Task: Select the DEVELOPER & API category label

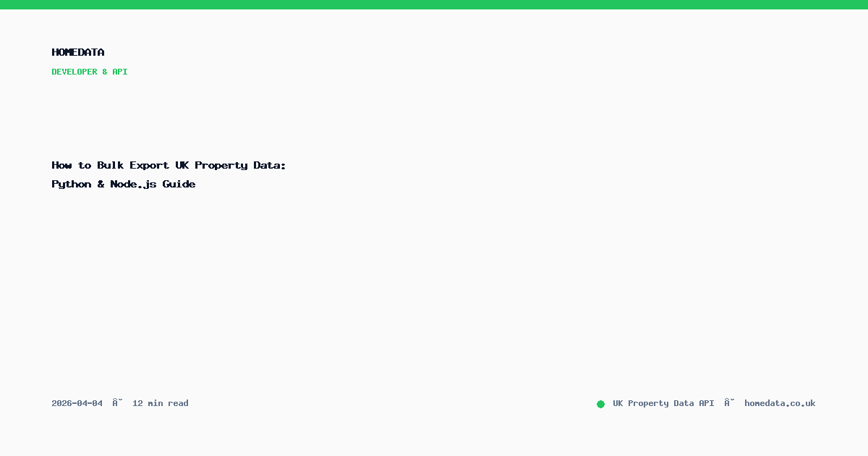Action: (90, 72)
